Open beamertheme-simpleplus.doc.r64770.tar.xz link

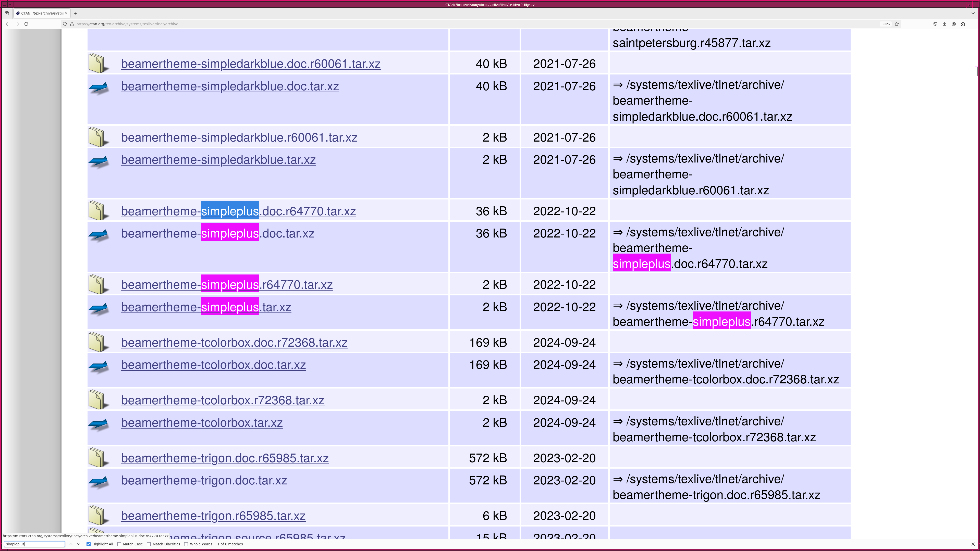click(239, 211)
